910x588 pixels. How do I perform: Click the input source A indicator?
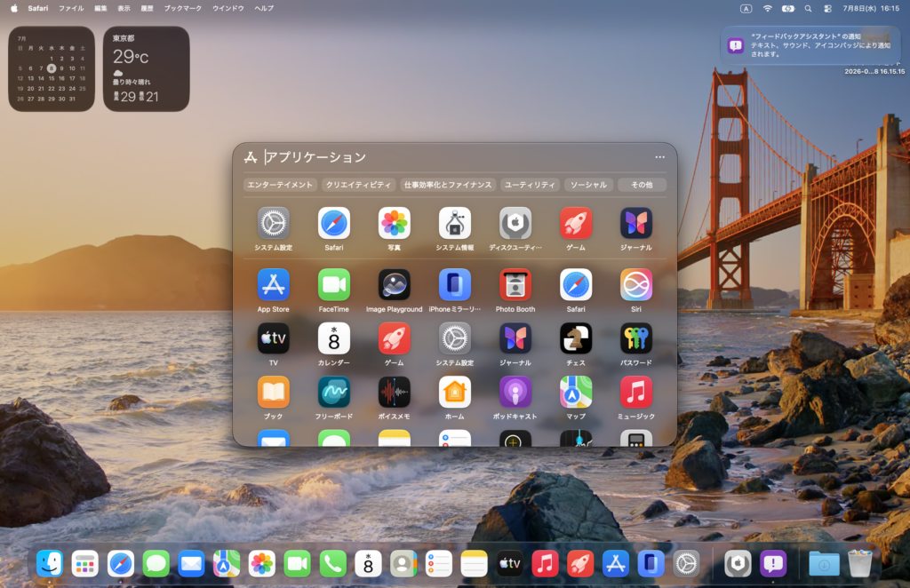pos(746,8)
